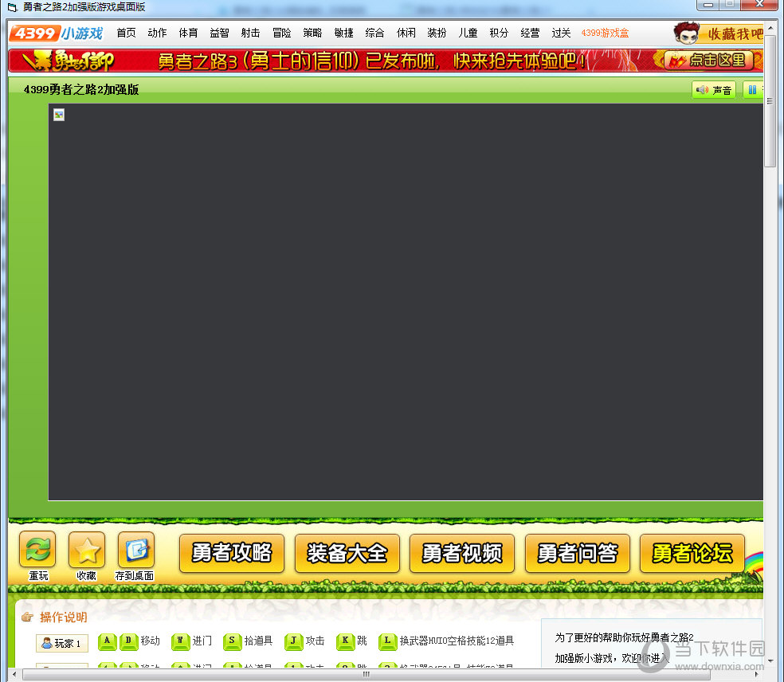
Task: Click the vertical scrollbar down arrow
Action: [770, 661]
